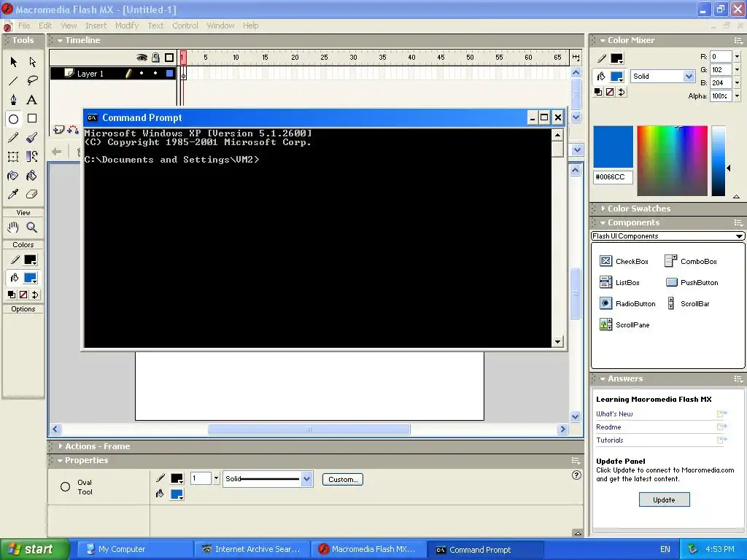The width and height of the screenshot is (747, 560).
Task: Click the ListBox component icon
Action: (x=605, y=282)
